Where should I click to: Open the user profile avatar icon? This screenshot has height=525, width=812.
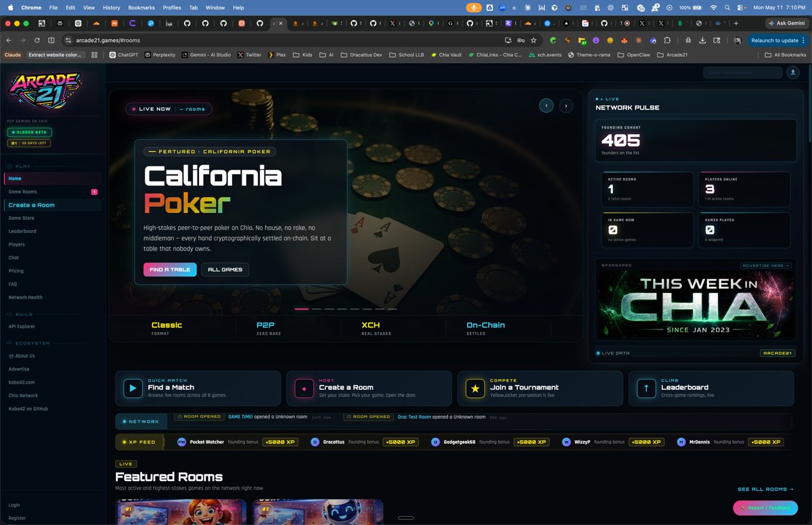[792, 72]
